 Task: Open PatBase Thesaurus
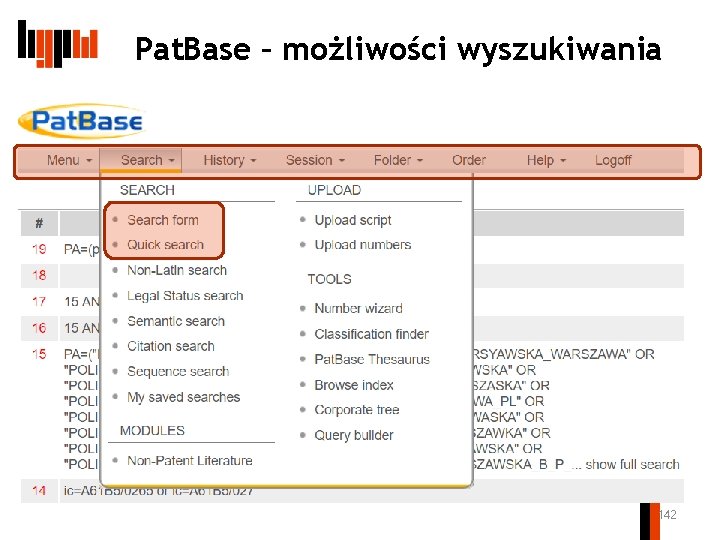tap(372, 359)
